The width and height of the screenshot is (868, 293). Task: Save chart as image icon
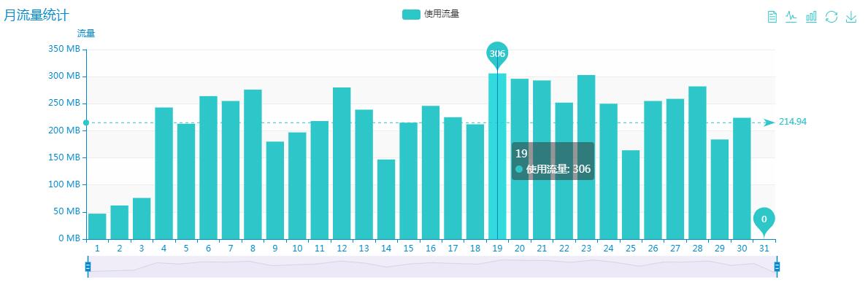pos(850,17)
